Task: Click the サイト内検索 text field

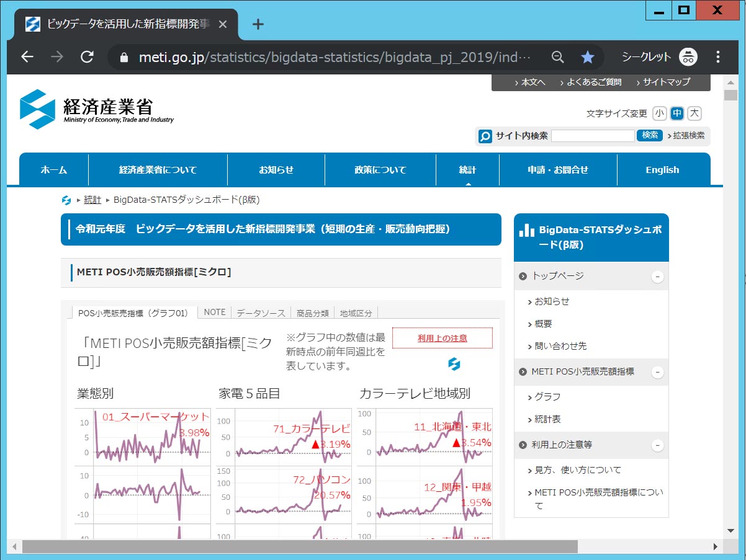Action: pos(593,135)
